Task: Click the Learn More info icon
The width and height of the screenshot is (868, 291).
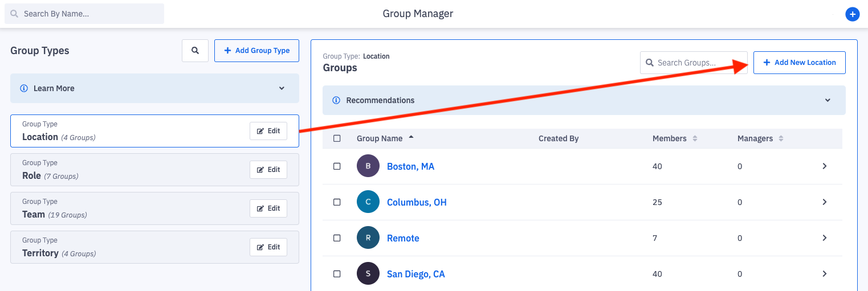Action: coord(24,88)
